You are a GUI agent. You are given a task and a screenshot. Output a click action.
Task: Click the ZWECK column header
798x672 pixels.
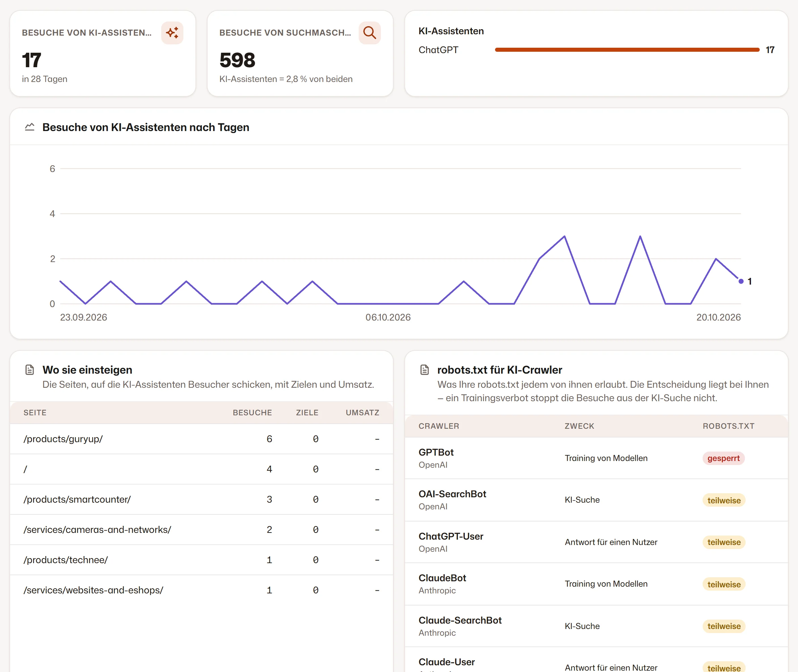coord(579,426)
